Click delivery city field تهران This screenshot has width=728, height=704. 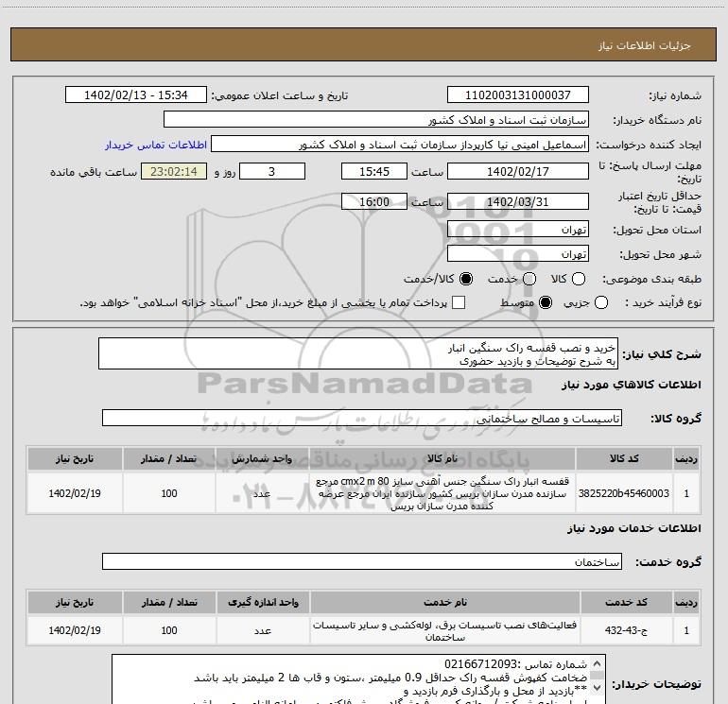[x=518, y=254]
